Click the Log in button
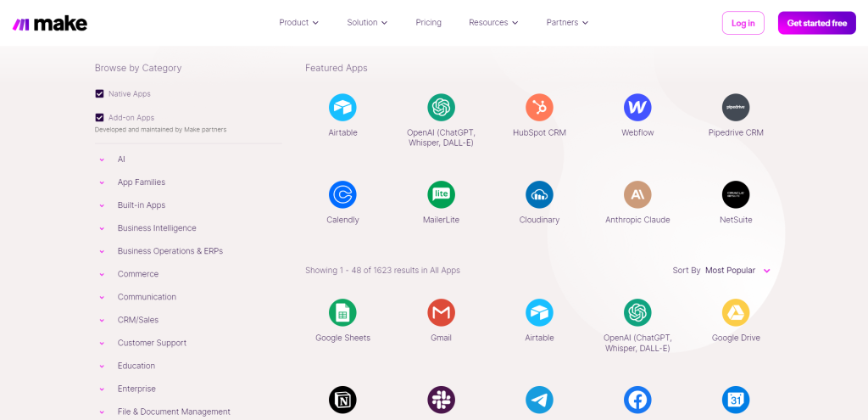Image resolution: width=868 pixels, height=420 pixels. tap(743, 23)
